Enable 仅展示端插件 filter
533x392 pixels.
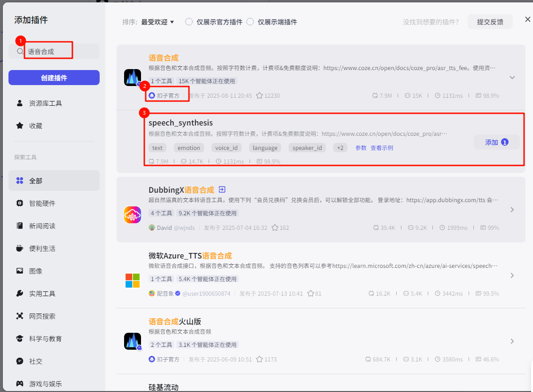point(250,22)
